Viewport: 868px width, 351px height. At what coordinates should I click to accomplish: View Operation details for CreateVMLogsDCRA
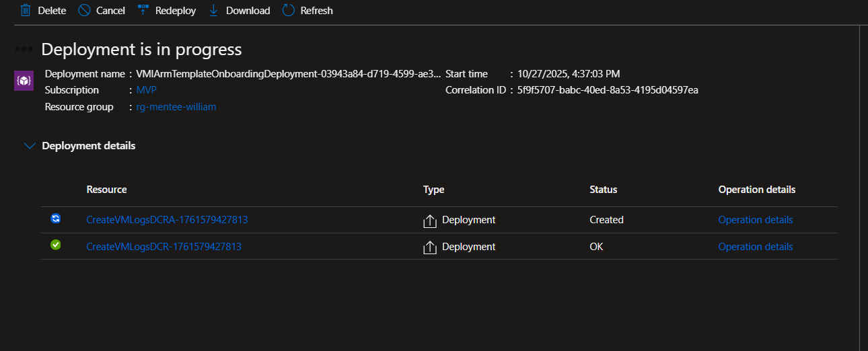[755, 220]
